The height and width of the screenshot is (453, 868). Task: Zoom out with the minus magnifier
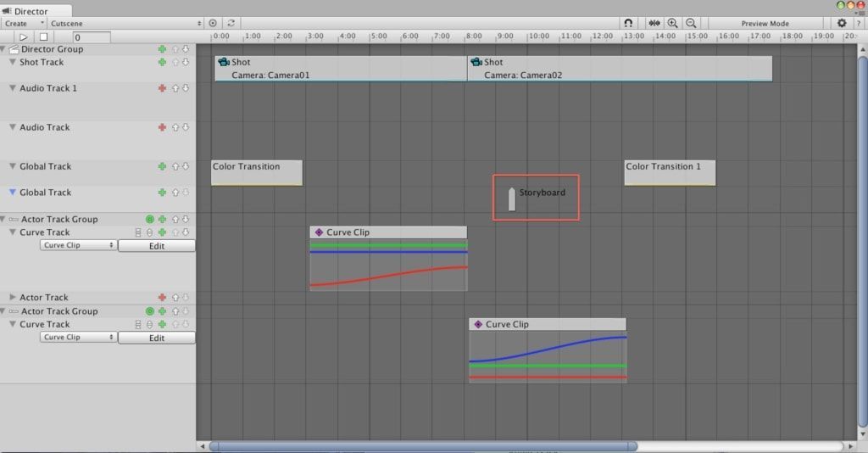pos(691,23)
